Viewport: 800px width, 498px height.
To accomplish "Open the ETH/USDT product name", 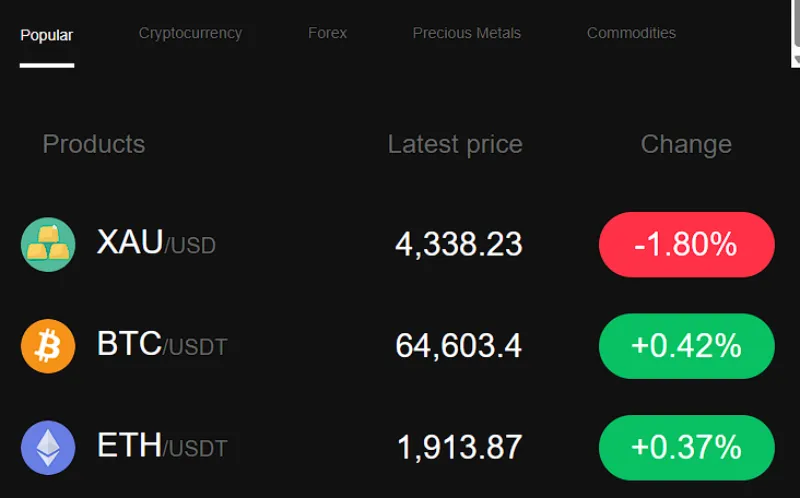I will 162,445.
